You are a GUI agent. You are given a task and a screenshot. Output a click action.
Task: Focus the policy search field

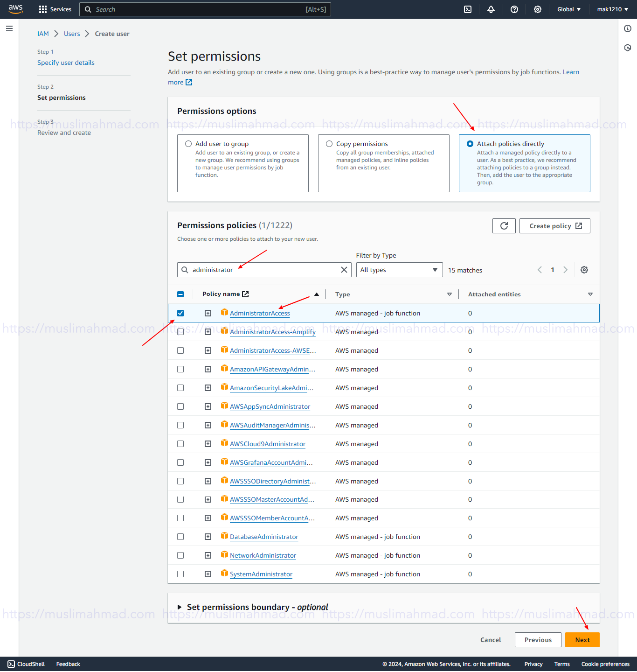coord(264,270)
